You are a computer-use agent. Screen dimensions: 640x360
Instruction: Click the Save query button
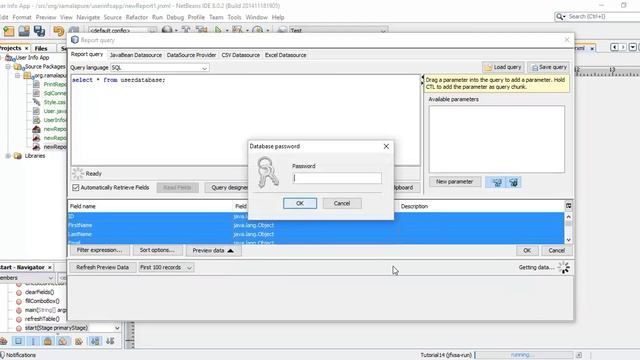click(549, 67)
